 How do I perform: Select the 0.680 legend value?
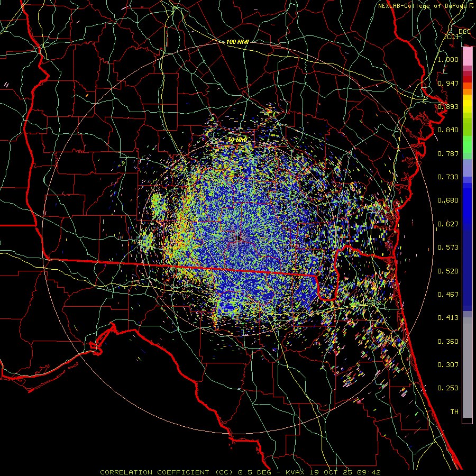[x=448, y=200]
